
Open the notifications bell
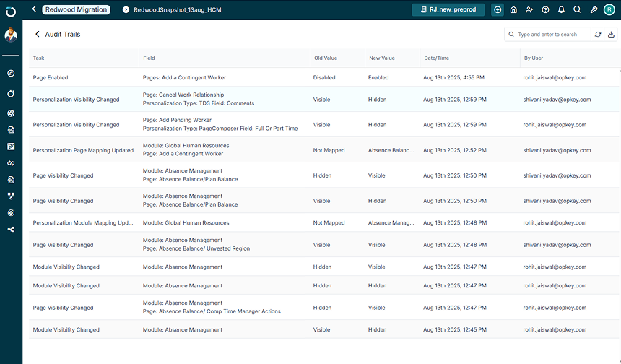coord(561,9)
